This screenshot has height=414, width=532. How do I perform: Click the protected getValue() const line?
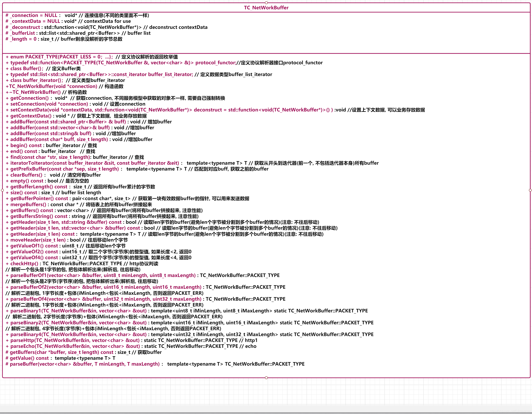coord(60,358)
